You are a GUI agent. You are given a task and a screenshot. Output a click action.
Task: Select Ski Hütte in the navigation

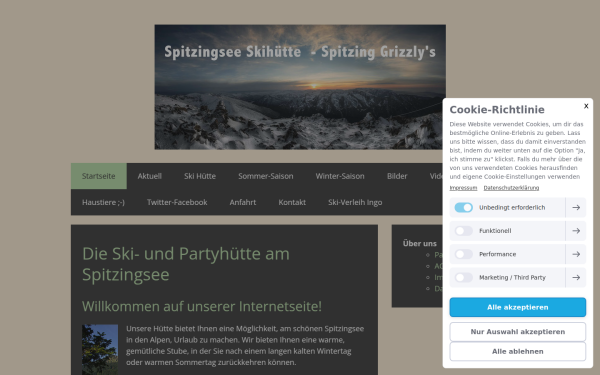[200, 176]
